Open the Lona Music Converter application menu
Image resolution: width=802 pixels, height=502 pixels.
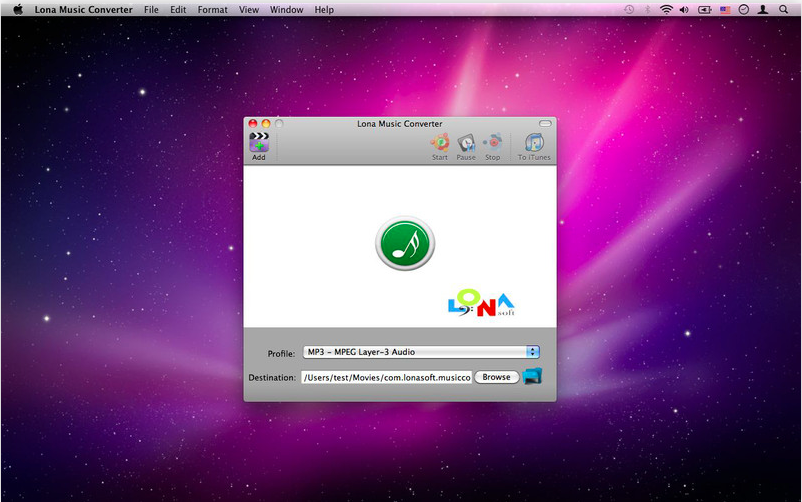point(83,9)
